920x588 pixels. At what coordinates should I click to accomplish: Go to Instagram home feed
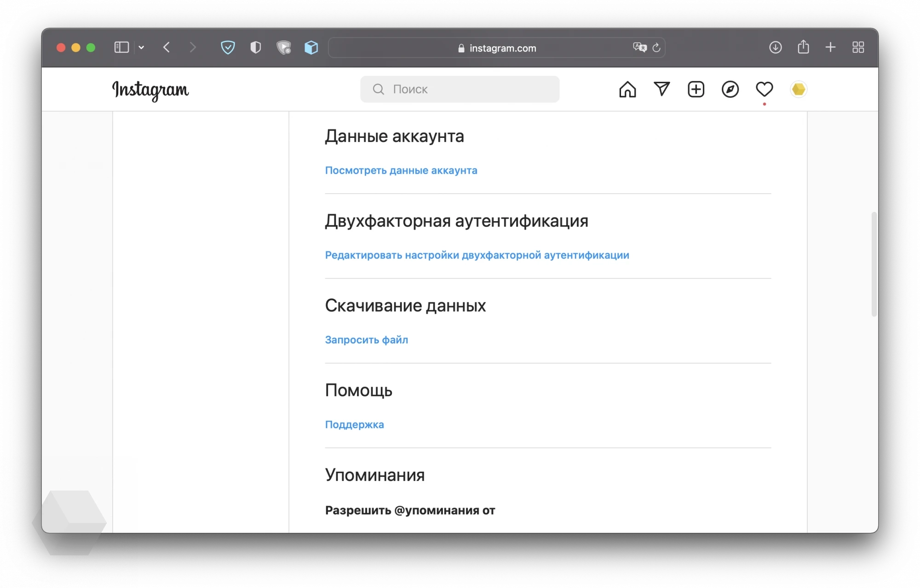pos(627,89)
